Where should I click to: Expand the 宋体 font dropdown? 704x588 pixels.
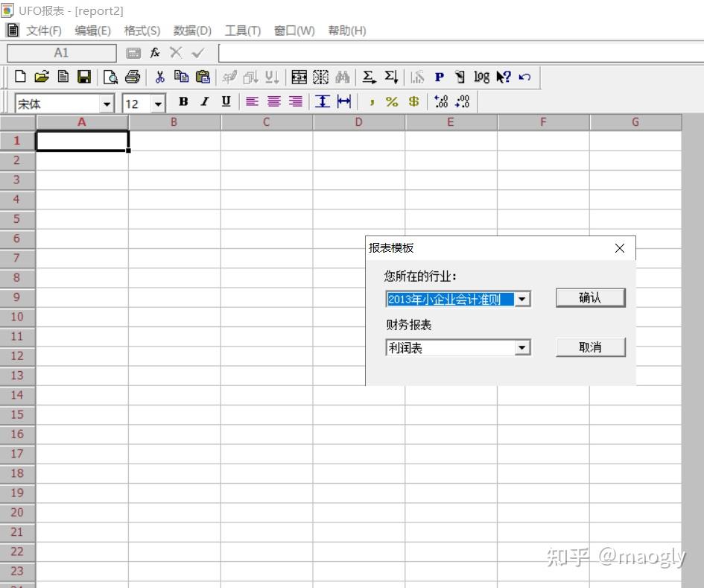[x=107, y=104]
